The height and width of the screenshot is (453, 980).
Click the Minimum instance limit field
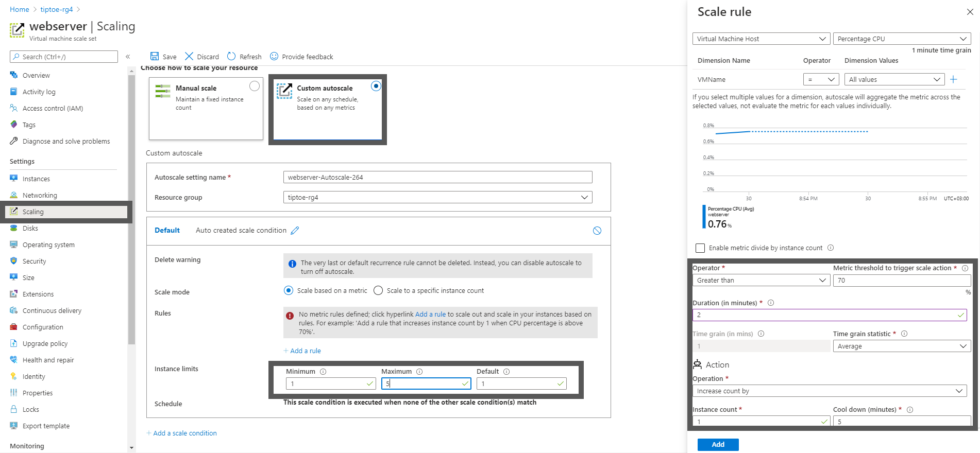click(x=331, y=384)
